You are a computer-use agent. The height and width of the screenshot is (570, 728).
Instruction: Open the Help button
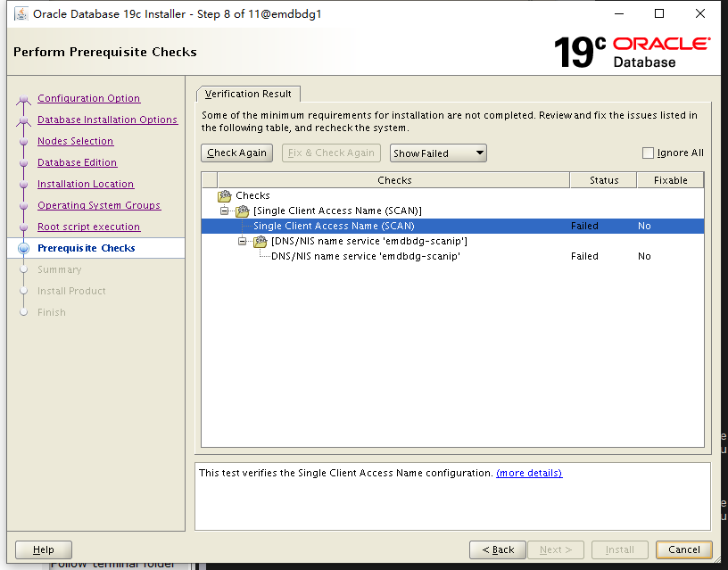[x=44, y=549]
